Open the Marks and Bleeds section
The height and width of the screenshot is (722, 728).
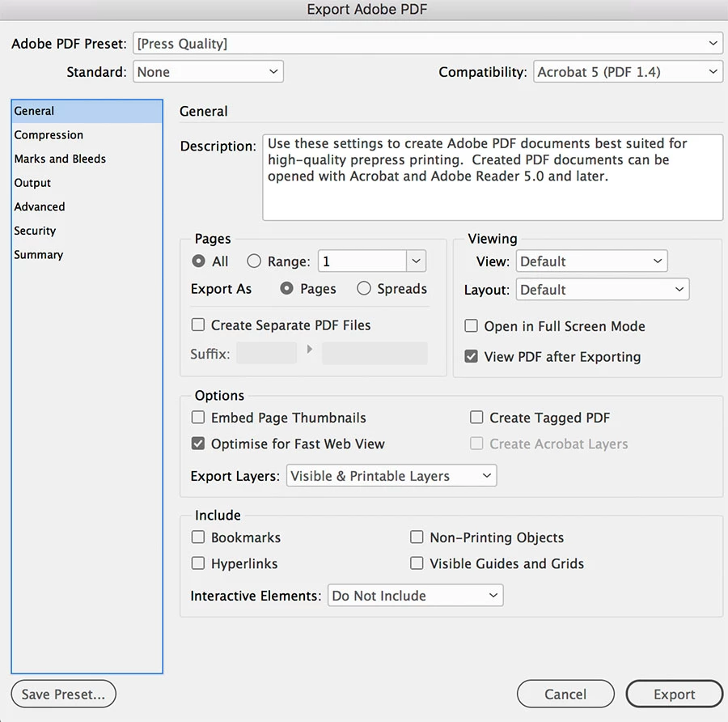pyautogui.click(x=87, y=159)
